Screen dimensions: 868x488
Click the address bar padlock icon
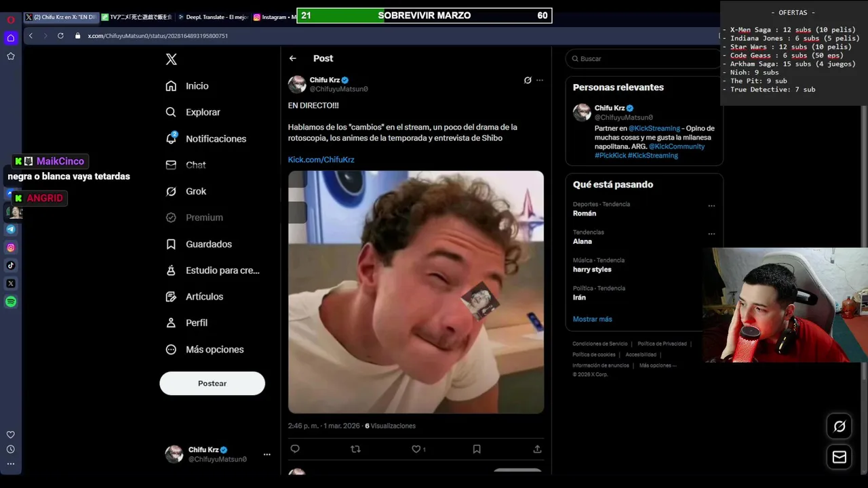click(x=77, y=36)
